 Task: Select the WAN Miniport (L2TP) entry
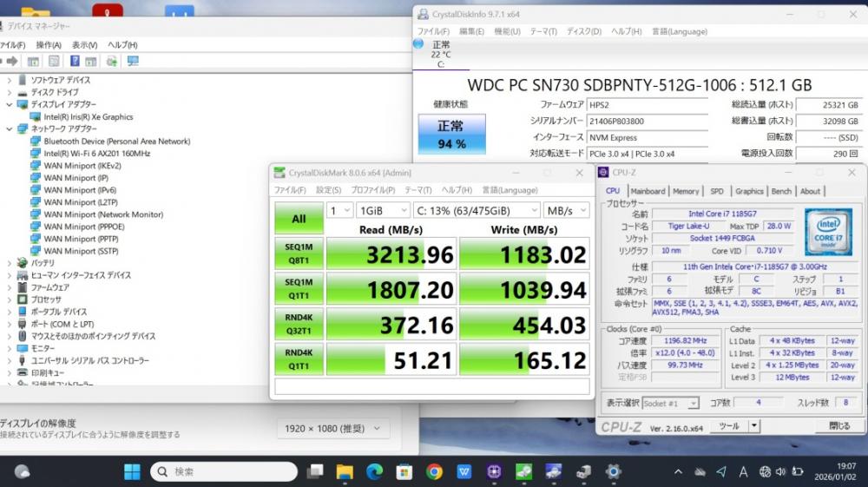pyautogui.click(x=81, y=202)
